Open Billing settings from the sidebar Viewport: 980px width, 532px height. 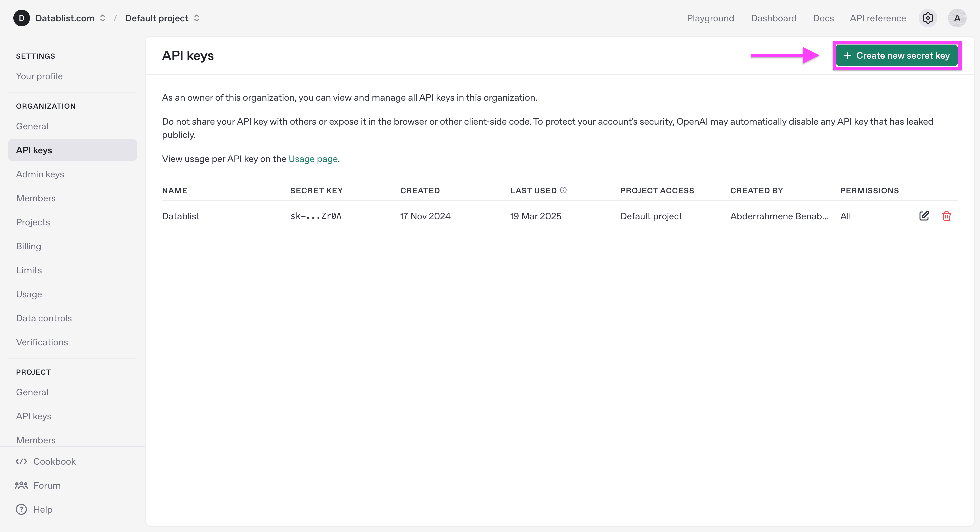(29, 246)
